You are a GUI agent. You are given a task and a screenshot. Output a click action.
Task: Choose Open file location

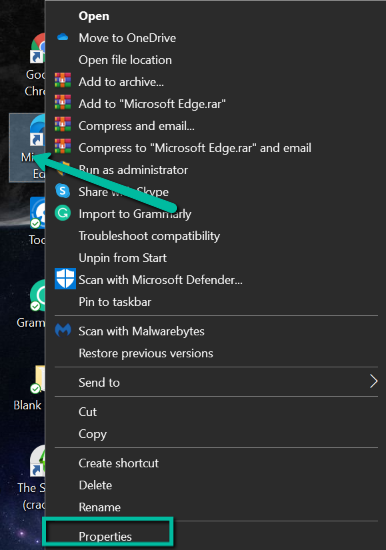[125, 60]
